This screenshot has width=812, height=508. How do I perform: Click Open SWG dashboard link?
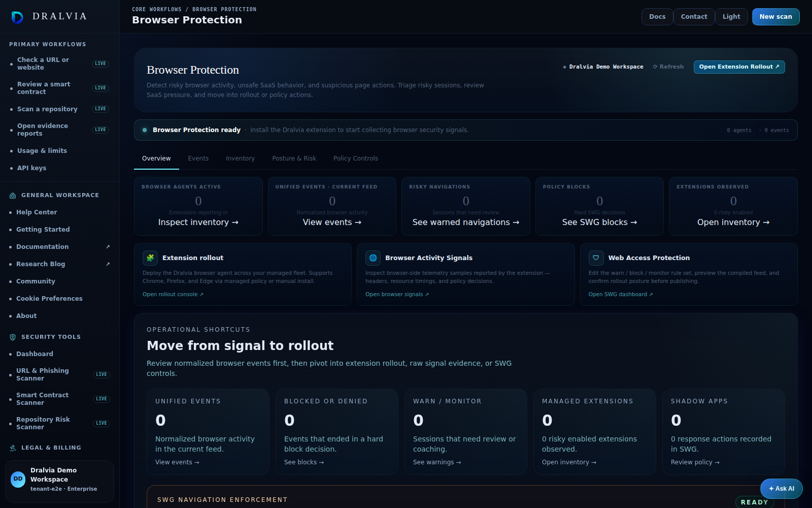click(620, 295)
